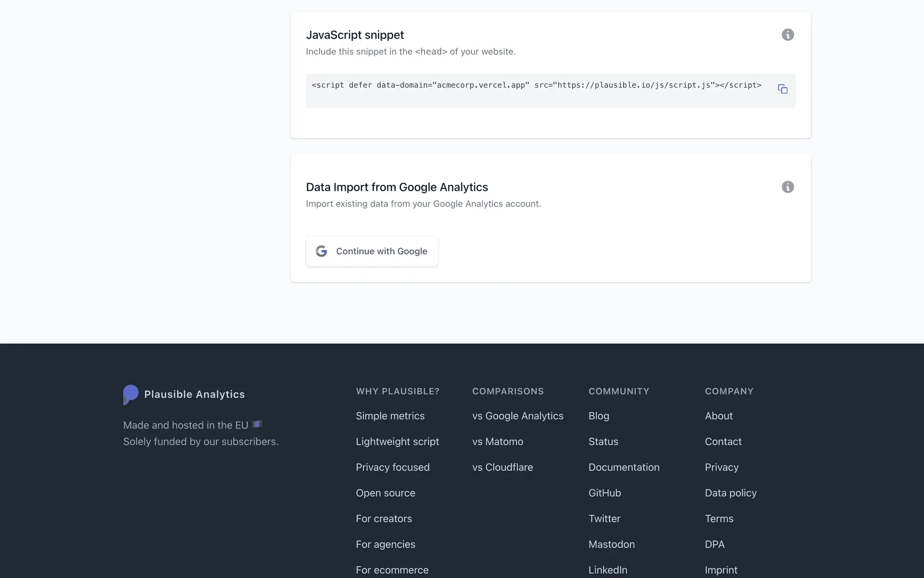Image resolution: width=924 pixels, height=578 pixels.
Task: Open the Simple metrics footer link
Action: tap(390, 416)
